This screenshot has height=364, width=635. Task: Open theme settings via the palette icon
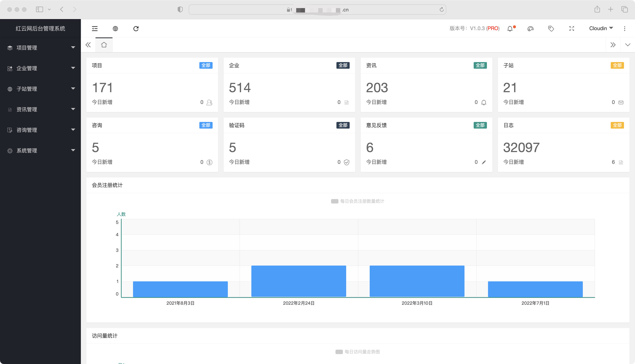tap(530, 28)
